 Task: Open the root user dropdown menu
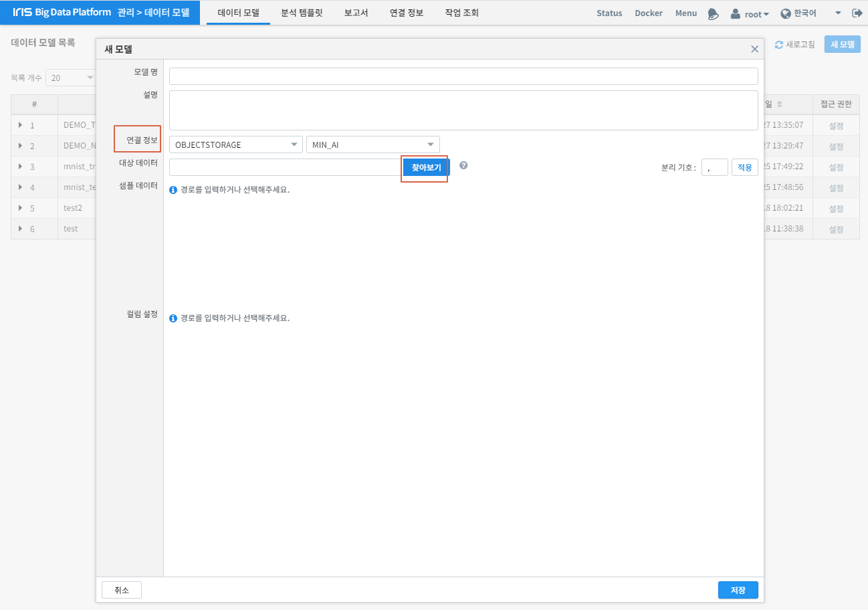click(750, 13)
